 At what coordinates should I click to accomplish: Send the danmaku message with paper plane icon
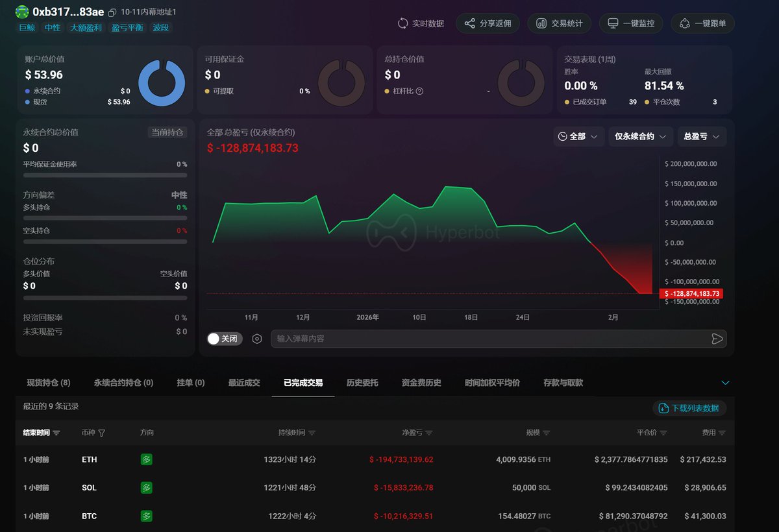[717, 339]
